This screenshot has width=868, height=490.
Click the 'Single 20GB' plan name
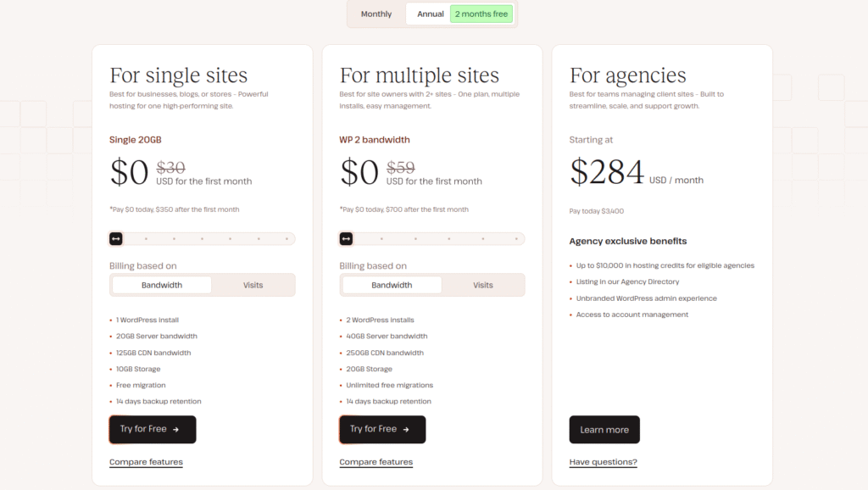[135, 140]
